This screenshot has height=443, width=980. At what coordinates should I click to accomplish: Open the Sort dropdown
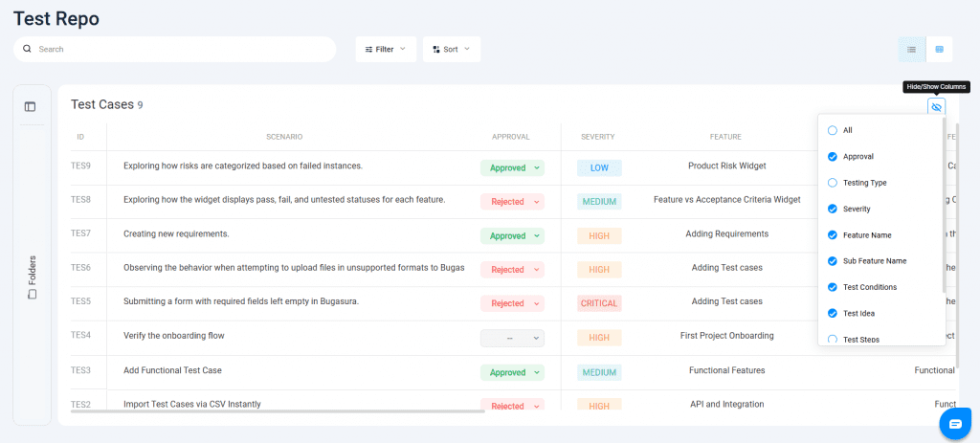coord(451,49)
